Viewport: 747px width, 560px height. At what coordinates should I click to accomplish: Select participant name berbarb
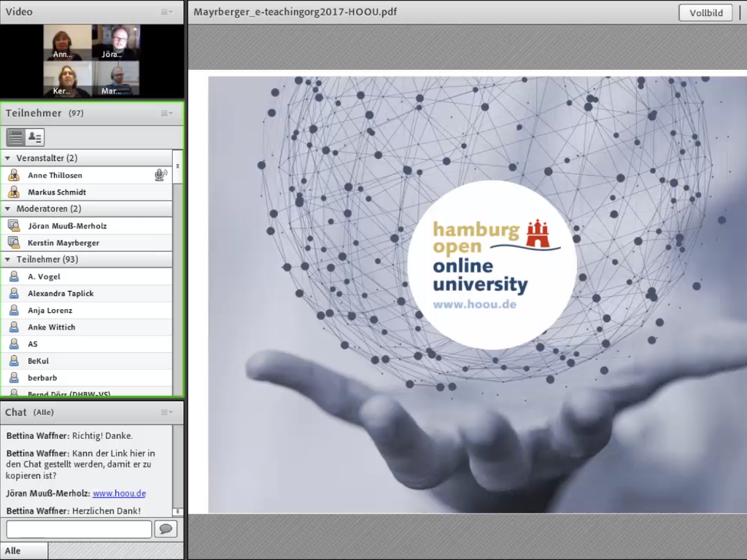(42, 378)
